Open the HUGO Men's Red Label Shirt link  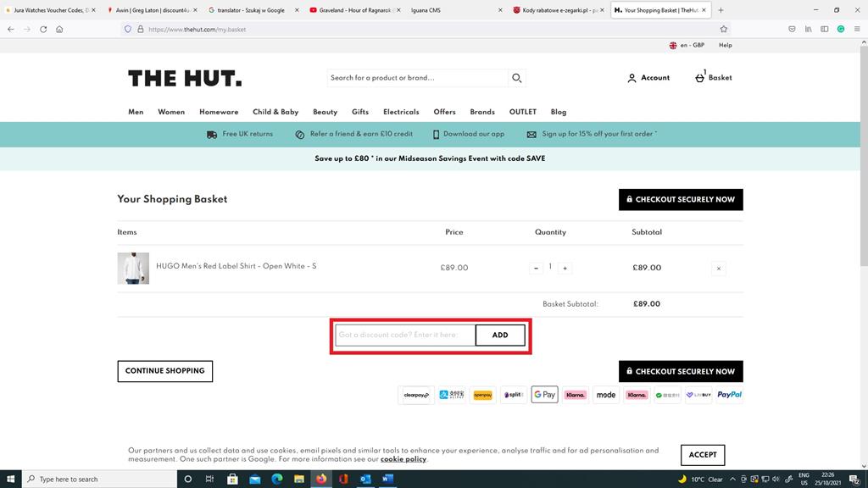tap(236, 266)
